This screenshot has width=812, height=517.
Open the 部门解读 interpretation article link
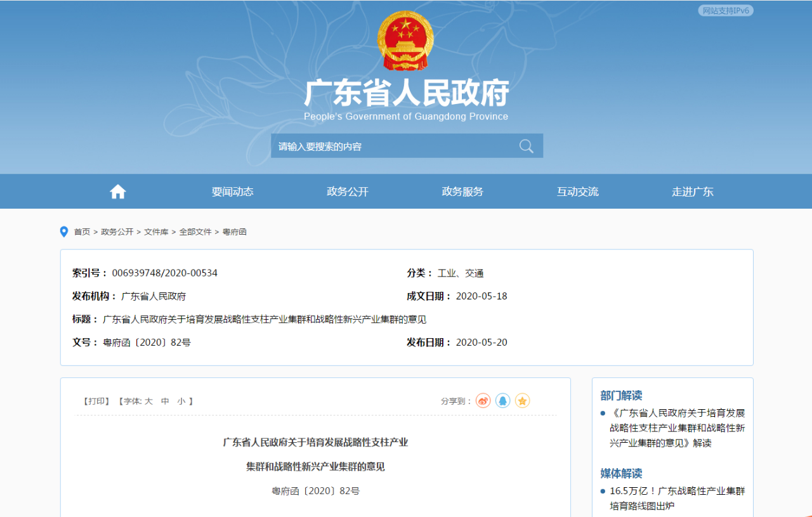pos(677,428)
